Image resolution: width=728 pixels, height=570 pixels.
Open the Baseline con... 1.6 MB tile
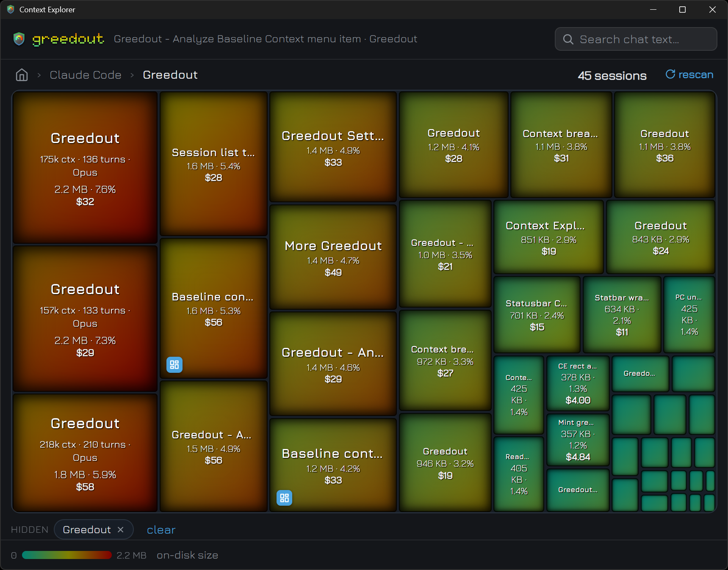(213, 308)
